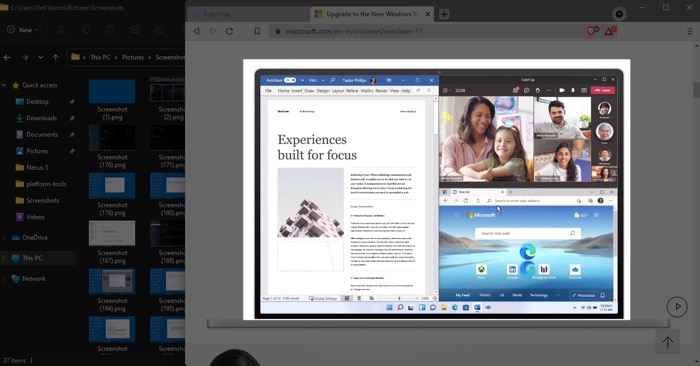Click the 37 items status bar text
Viewport: 700px width, 366px height.
[x=15, y=360]
